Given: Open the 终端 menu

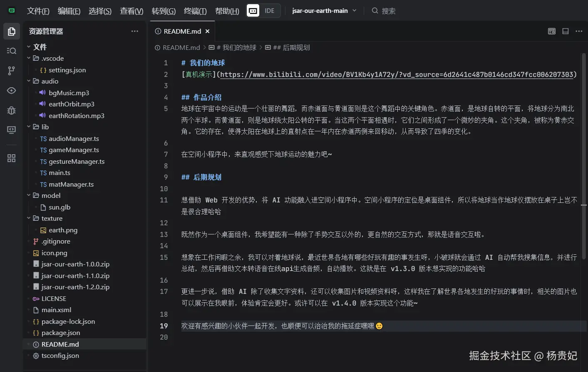Looking at the screenshot, I should (195, 11).
